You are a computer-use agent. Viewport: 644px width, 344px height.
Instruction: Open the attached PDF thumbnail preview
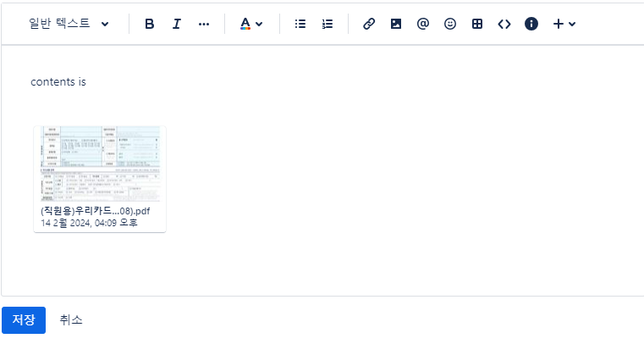tap(100, 164)
